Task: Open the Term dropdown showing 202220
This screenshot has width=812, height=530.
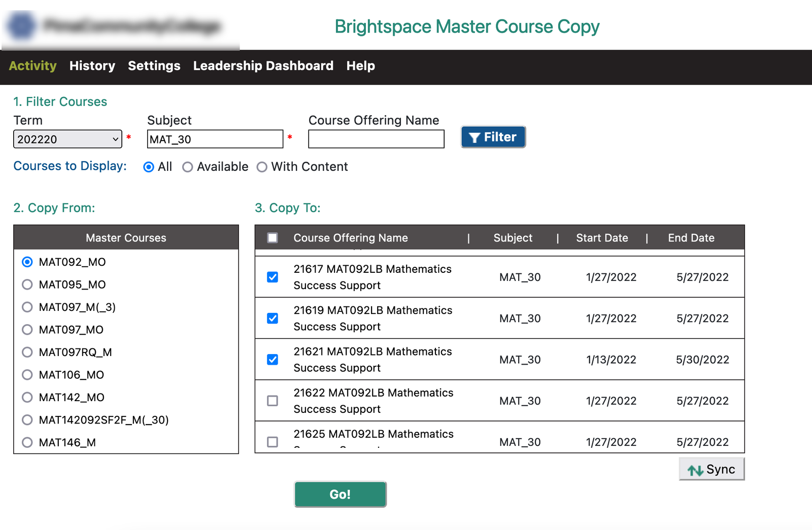Action: [x=67, y=139]
